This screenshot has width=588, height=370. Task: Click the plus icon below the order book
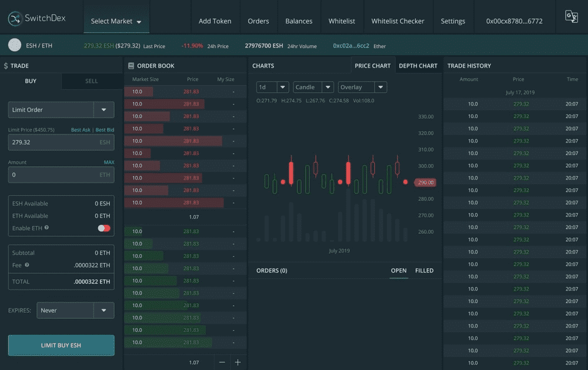point(238,362)
